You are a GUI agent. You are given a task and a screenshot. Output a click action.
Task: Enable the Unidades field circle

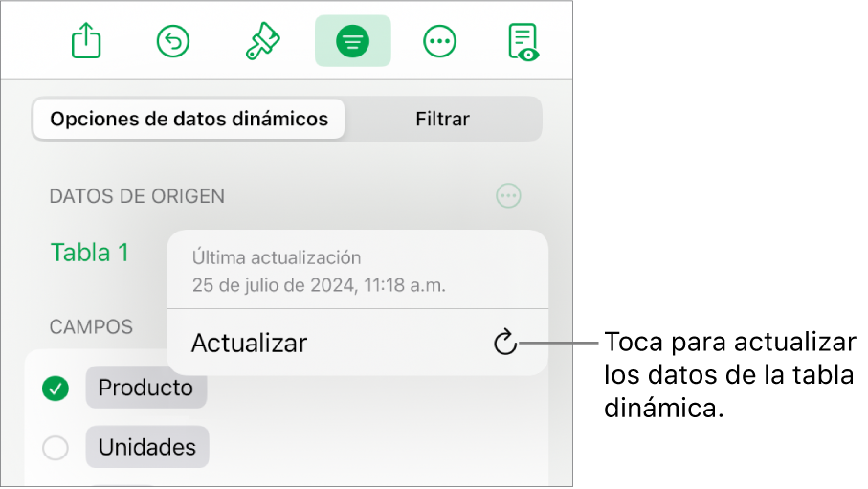point(56,448)
